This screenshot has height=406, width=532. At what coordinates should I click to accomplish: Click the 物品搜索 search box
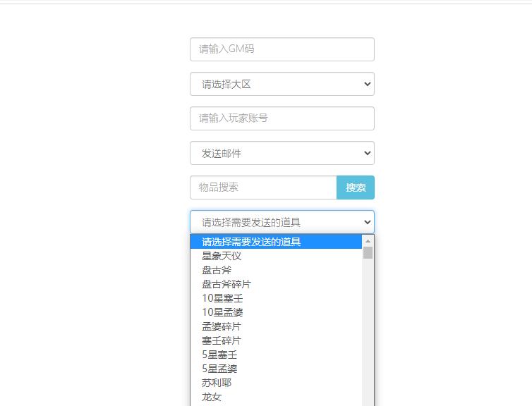[x=263, y=187]
